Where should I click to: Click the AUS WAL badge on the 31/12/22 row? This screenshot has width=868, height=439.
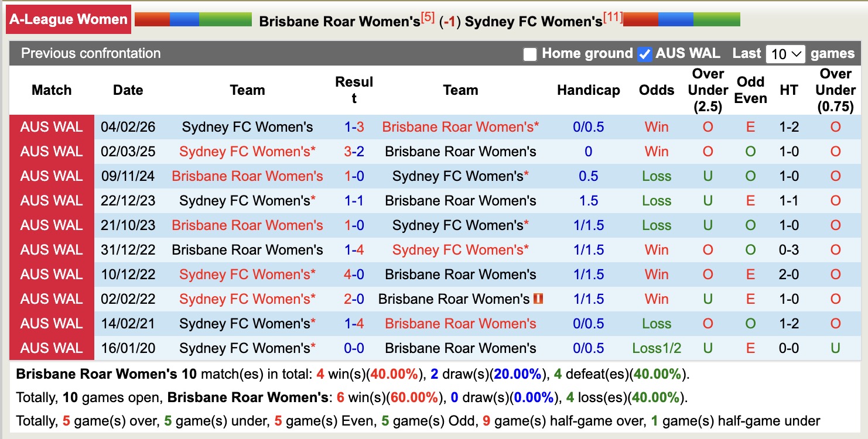(x=52, y=249)
